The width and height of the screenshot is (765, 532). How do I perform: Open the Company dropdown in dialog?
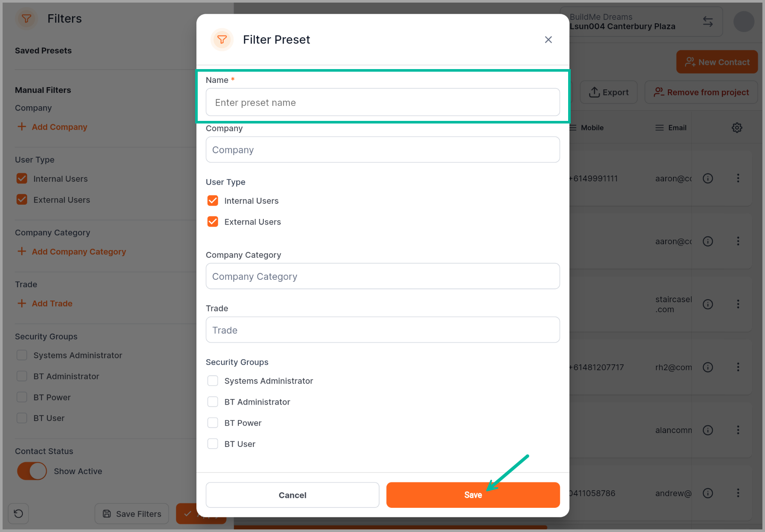[382, 150]
